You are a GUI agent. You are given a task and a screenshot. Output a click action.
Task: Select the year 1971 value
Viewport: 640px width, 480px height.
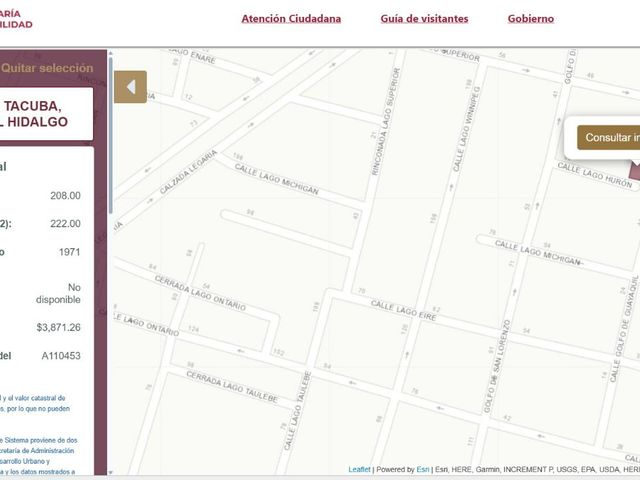[x=69, y=252]
